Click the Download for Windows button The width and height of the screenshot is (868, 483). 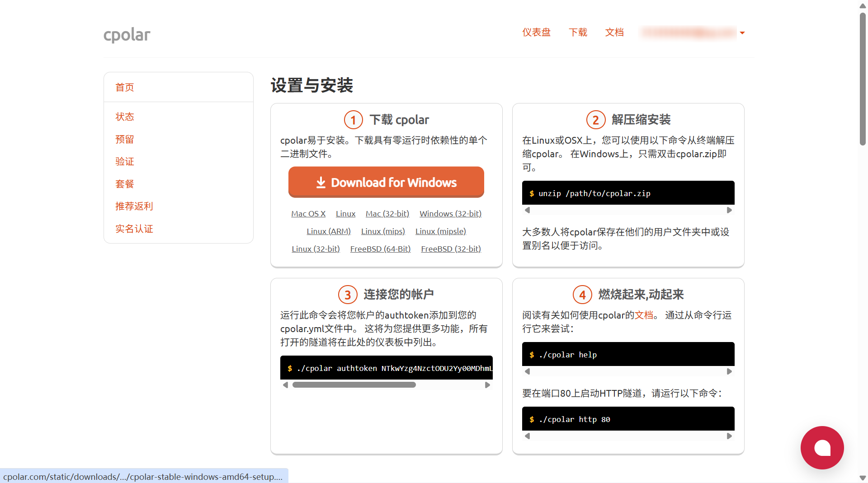[386, 182]
